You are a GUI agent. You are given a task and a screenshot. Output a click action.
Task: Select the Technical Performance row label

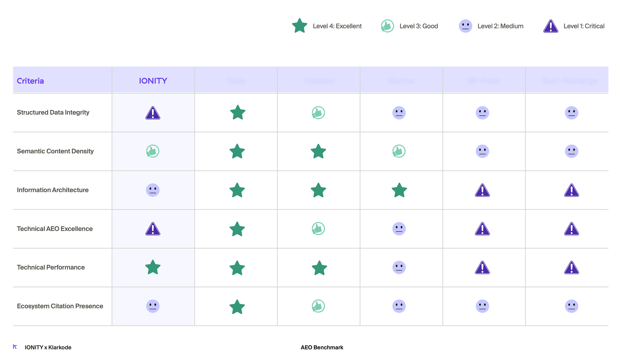pyautogui.click(x=51, y=267)
